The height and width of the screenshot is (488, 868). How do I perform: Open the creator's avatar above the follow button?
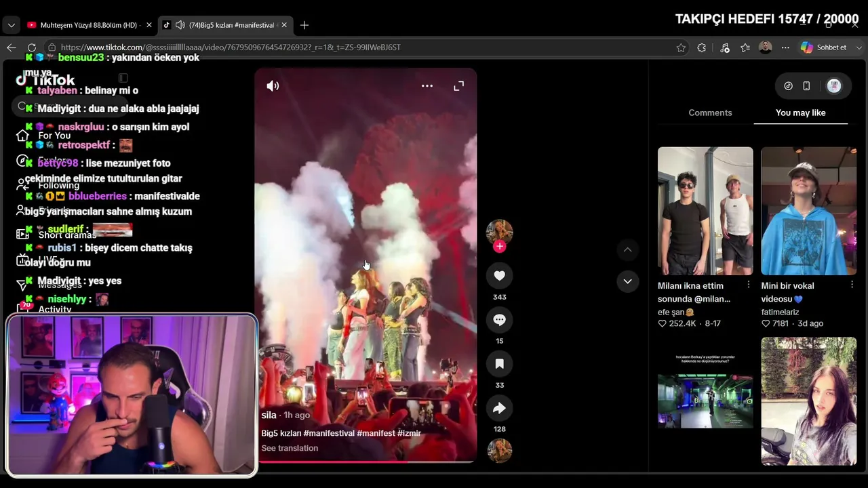500,230
